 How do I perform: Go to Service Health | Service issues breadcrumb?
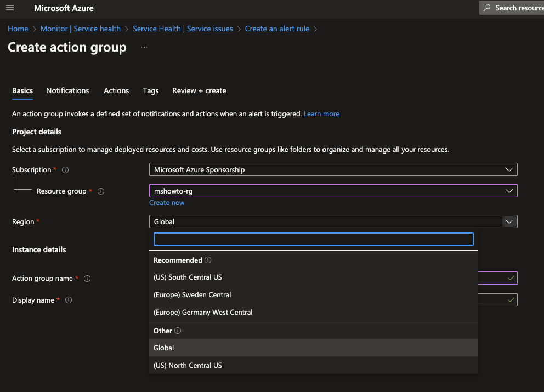183,29
